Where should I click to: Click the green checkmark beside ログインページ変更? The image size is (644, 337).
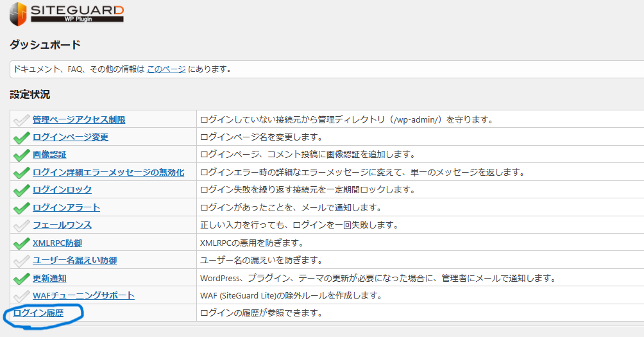click(x=21, y=137)
